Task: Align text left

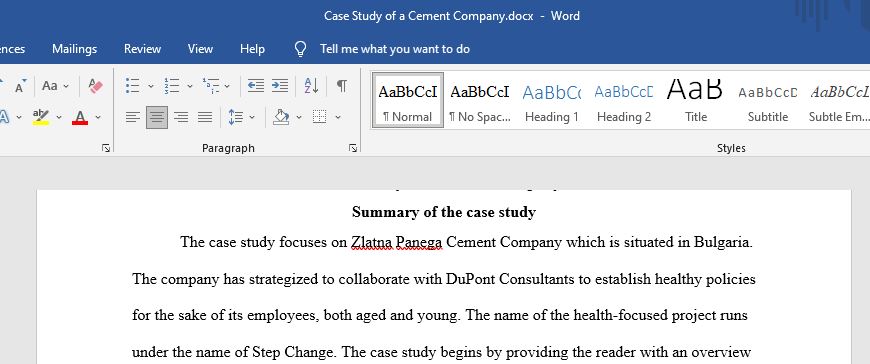Action: pyautogui.click(x=133, y=117)
